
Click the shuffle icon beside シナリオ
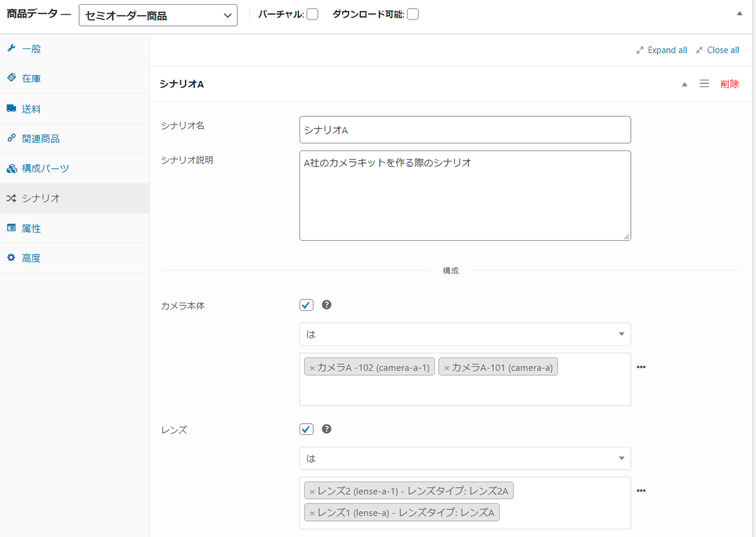point(11,198)
